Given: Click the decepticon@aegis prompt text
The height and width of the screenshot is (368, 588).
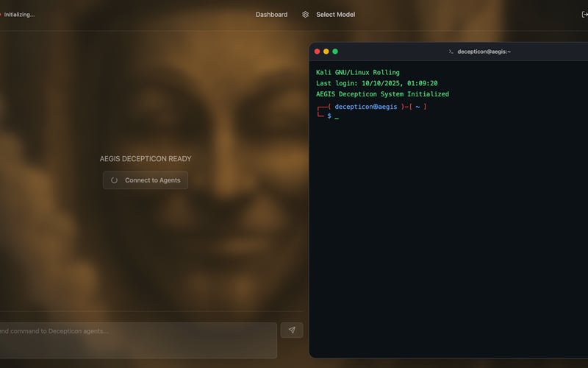Looking at the screenshot, I should coord(365,107).
